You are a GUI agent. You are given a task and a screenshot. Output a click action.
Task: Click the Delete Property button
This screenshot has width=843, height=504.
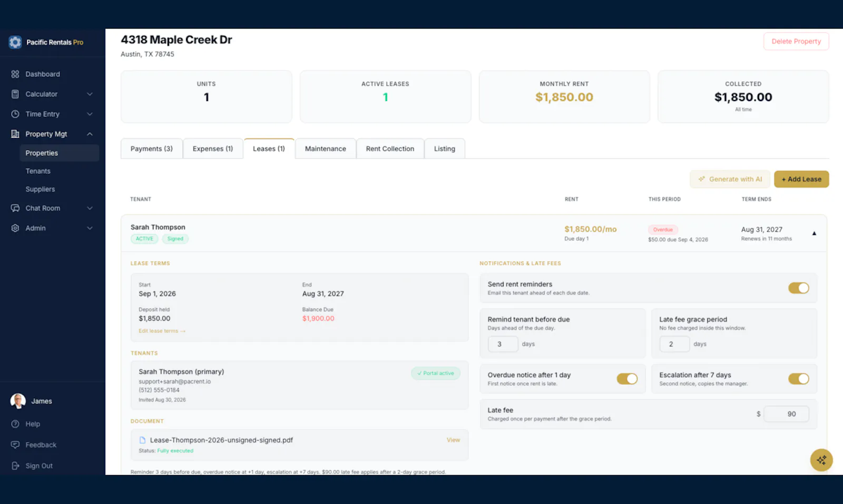pyautogui.click(x=796, y=42)
